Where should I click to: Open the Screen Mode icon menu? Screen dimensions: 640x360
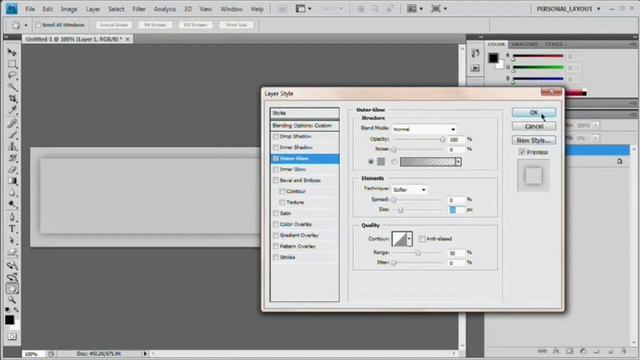(x=439, y=9)
